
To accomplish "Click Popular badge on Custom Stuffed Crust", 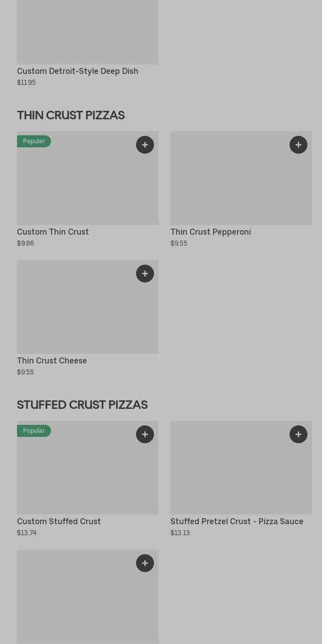I will [34, 431].
